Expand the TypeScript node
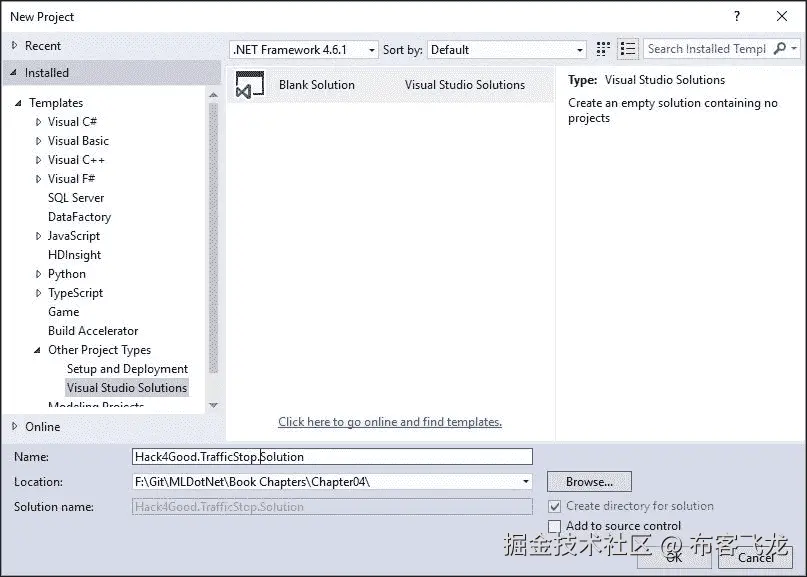807x577 pixels. pyautogui.click(x=39, y=293)
